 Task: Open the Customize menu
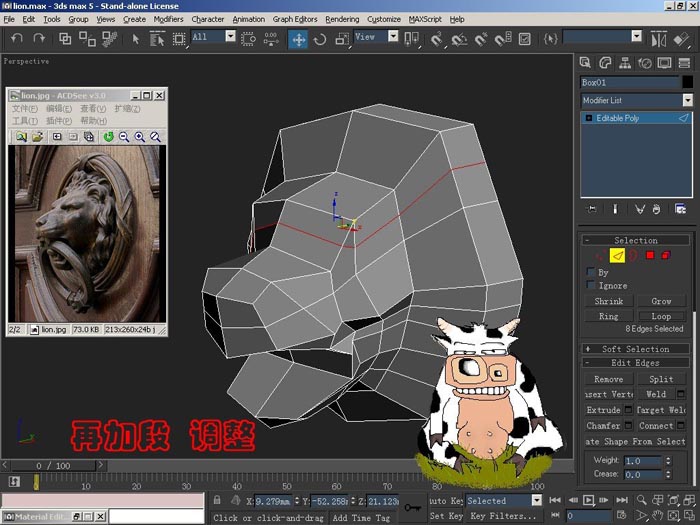(x=384, y=19)
